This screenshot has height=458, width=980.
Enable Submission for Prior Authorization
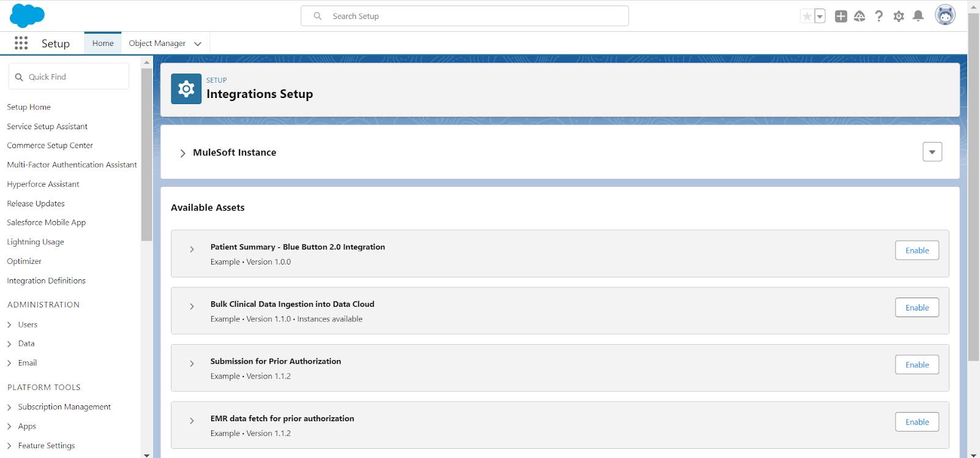(917, 365)
